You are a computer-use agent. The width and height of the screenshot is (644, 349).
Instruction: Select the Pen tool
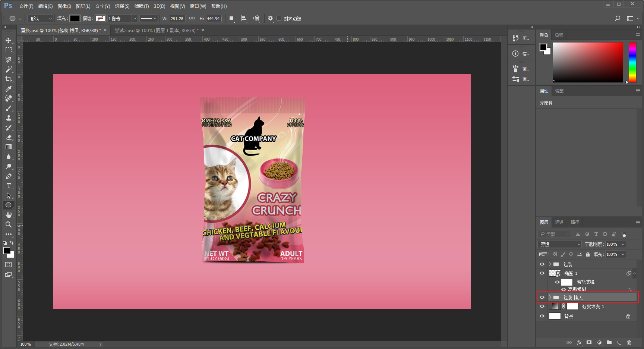coord(9,176)
